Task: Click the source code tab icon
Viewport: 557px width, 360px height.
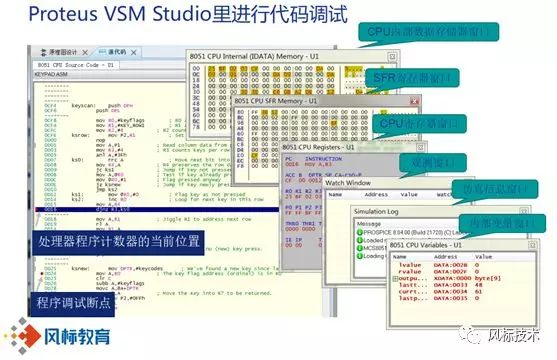Action: click(x=102, y=52)
